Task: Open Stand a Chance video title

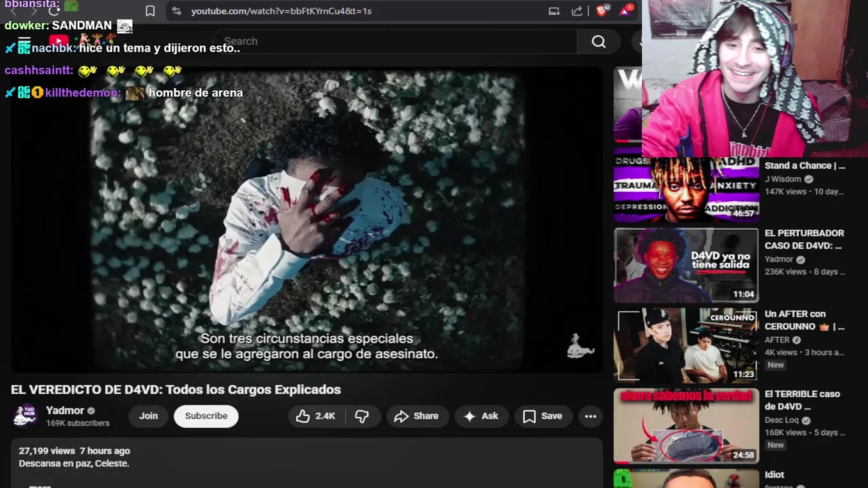Action: click(x=805, y=165)
